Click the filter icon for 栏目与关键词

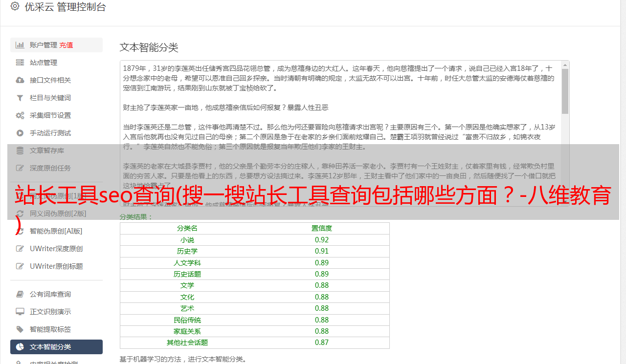[20, 98]
